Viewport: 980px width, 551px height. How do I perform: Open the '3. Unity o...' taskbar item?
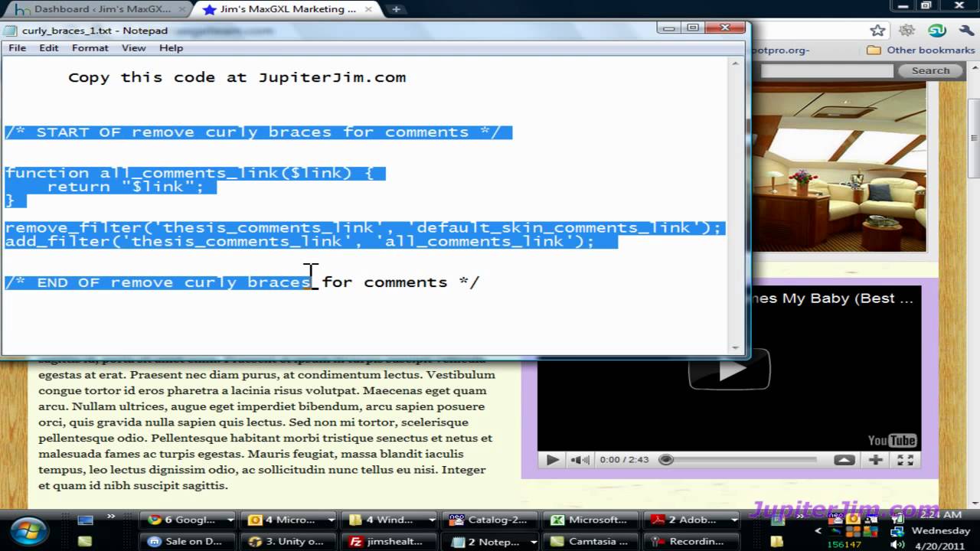tap(289, 541)
